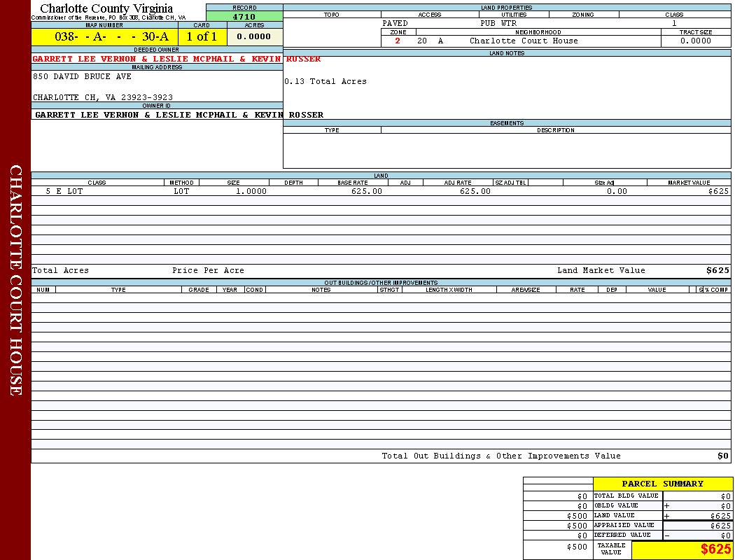Click the vertical CHARLOTTE COURT HOUSE sidebar banner
This screenshot has height=560, width=735.
click(x=15, y=280)
